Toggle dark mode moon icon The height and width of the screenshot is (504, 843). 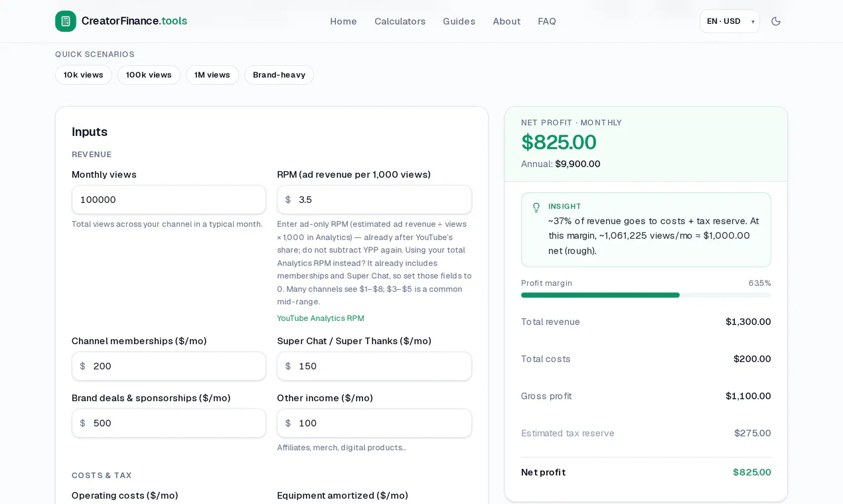776,21
